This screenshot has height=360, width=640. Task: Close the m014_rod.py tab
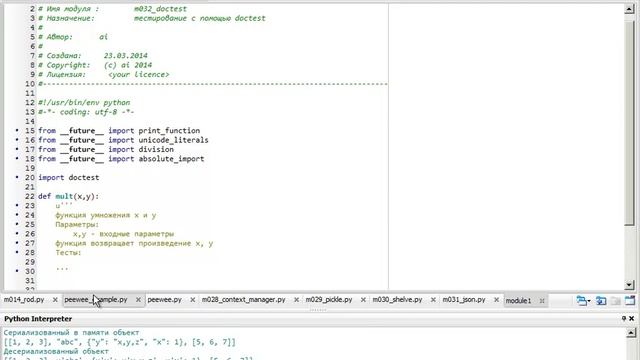[55, 300]
